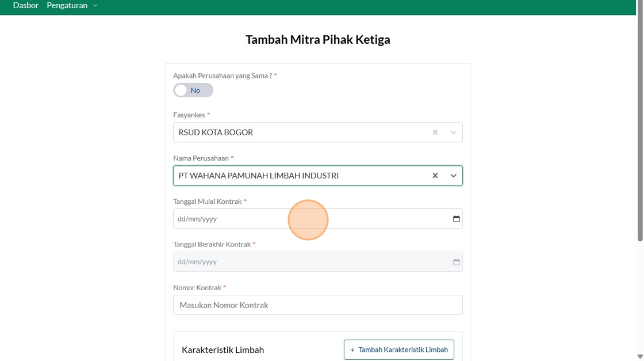The width and height of the screenshot is (644, 361).
Task: Open calendar picker for Tanggal Mulai Kontrak
Action: [x=457, y=219]
